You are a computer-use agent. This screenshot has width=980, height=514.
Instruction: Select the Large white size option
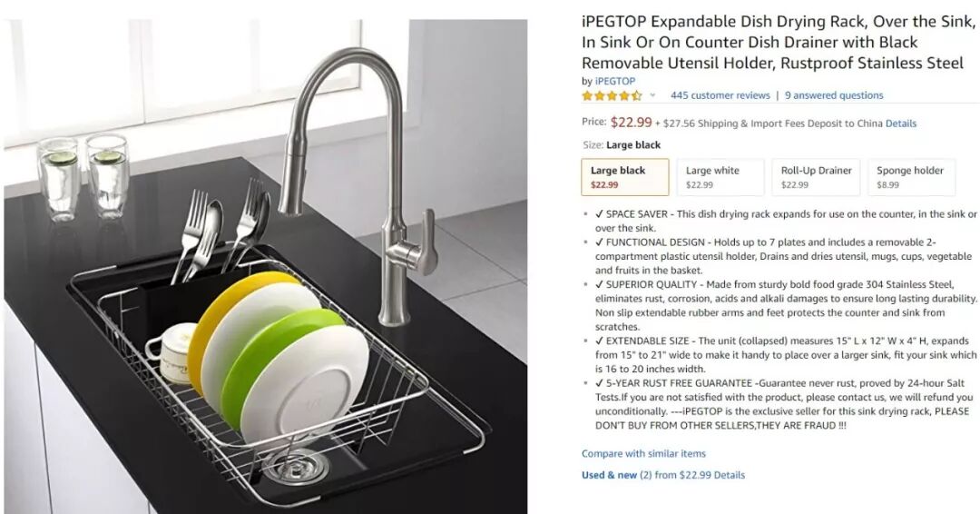[720, 177]
